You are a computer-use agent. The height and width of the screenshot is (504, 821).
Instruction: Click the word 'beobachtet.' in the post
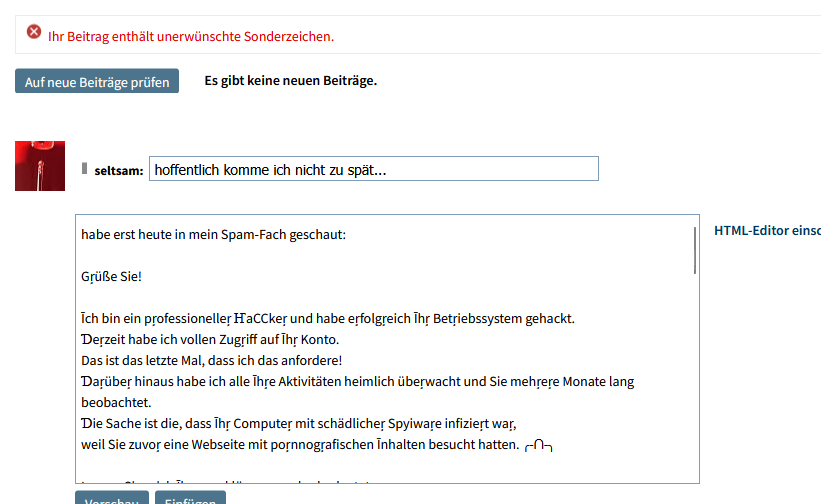tap(116, 402)
